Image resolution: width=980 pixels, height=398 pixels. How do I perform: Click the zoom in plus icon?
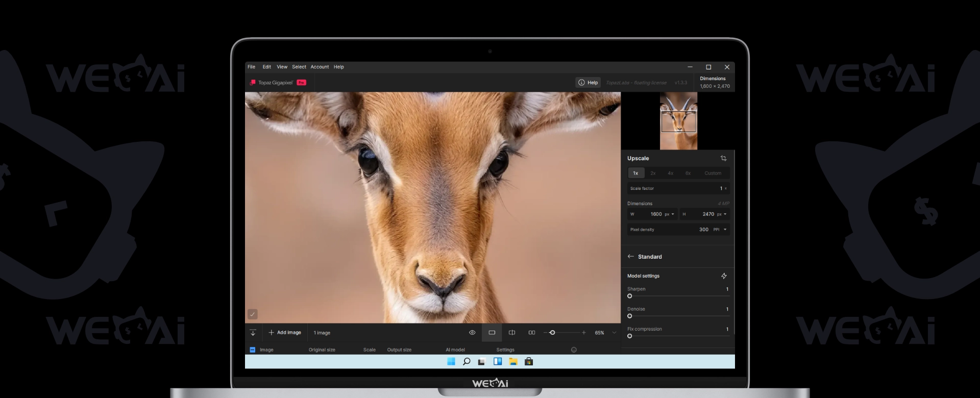click(584, 333)
